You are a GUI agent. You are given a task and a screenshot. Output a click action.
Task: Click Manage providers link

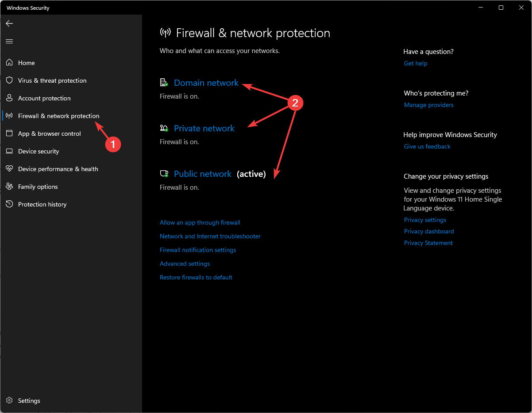[429, 105]
